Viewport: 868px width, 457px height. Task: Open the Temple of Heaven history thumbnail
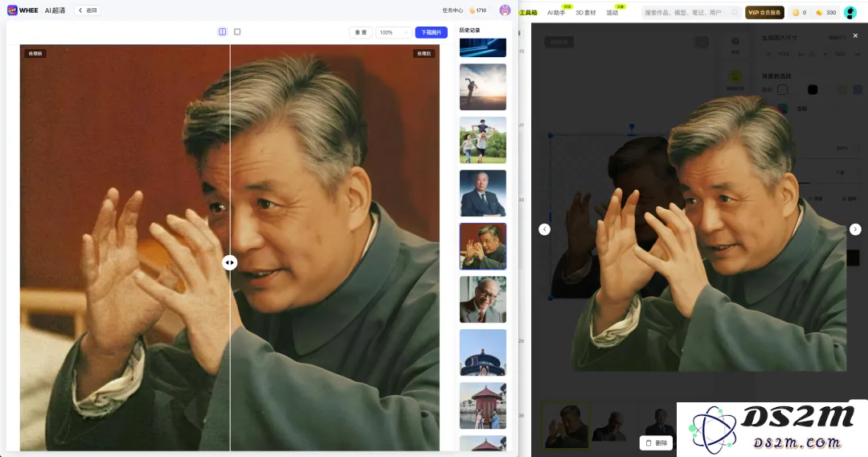483,352
